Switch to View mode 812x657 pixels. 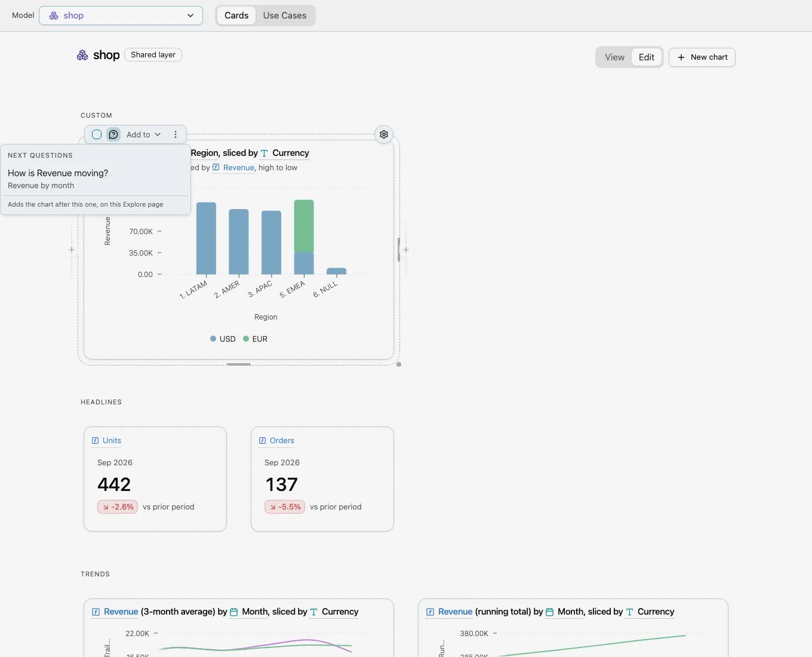(x=614, y=57)
